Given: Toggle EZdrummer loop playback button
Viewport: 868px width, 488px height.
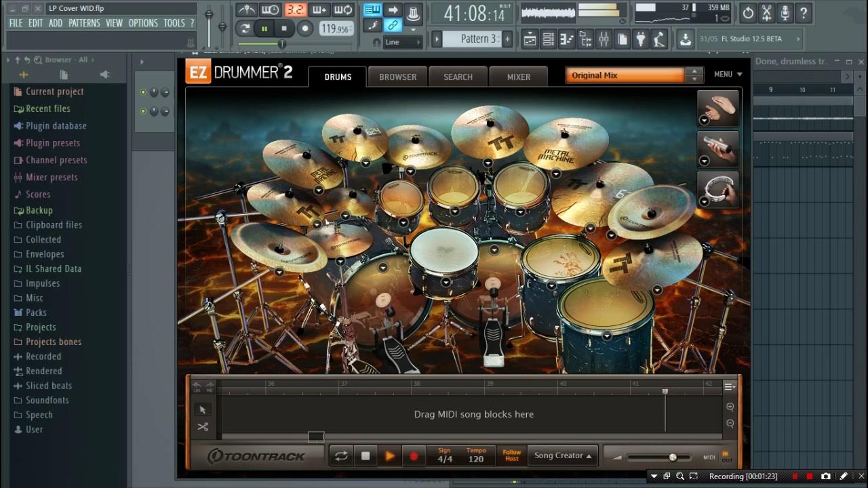Looking at the screenshot, I should pyautogui.click(x=341, y=456).
